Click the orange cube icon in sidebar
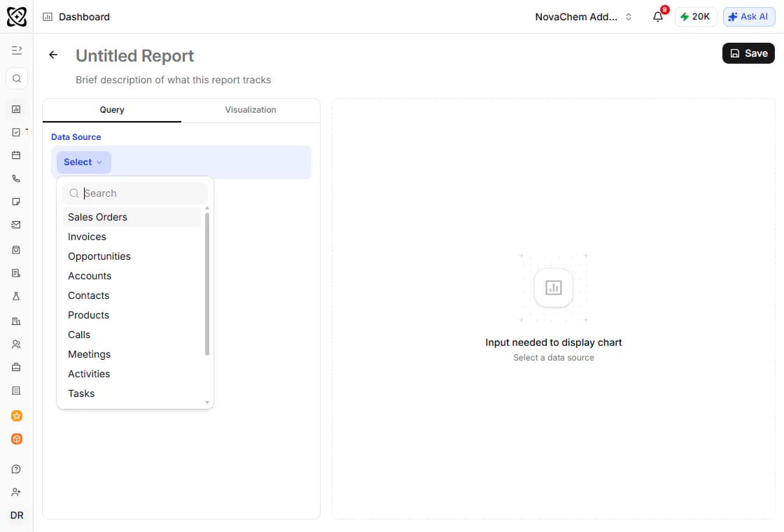 (x=17, y=439)
